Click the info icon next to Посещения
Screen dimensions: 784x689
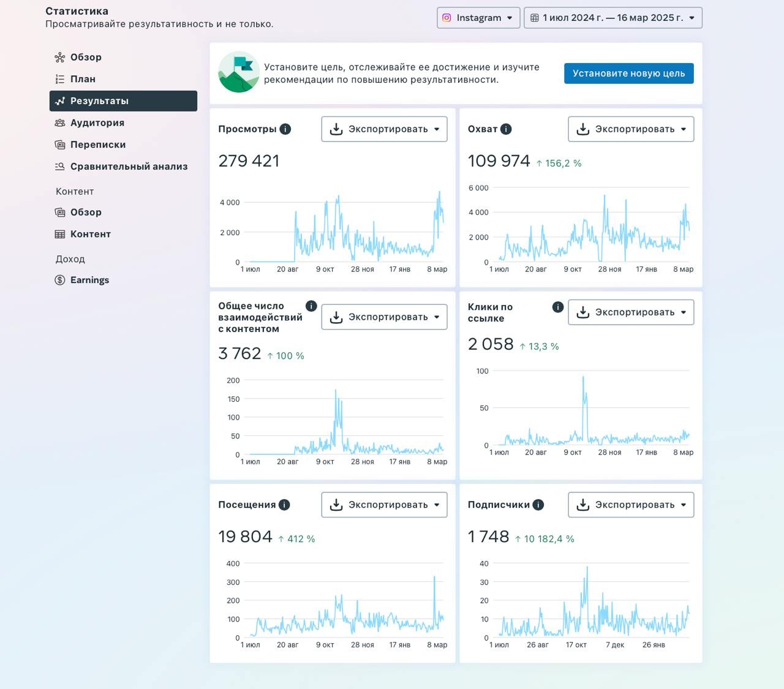click(284, 505)
